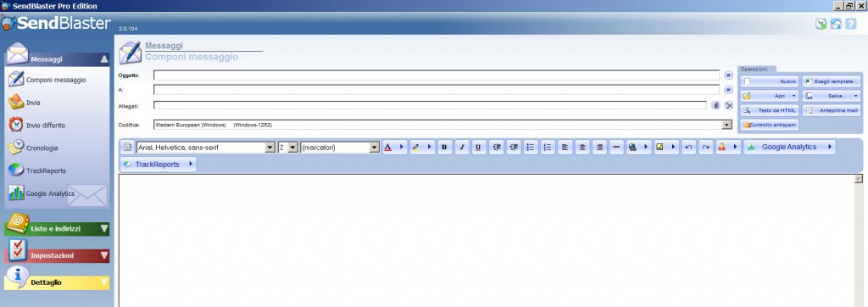The width and height of the screenshot is (868, 307).
Task: Insert a horizontal line
Action: (x=616, y=148)
